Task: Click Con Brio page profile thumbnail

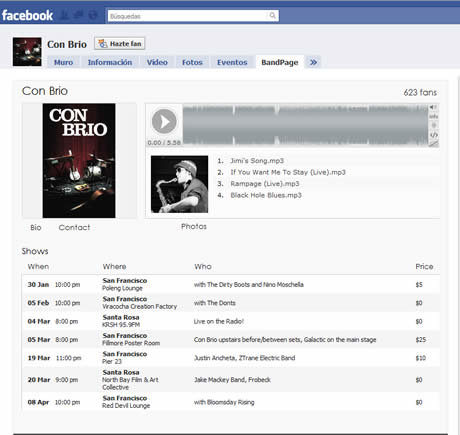Action: pos(27,52)
